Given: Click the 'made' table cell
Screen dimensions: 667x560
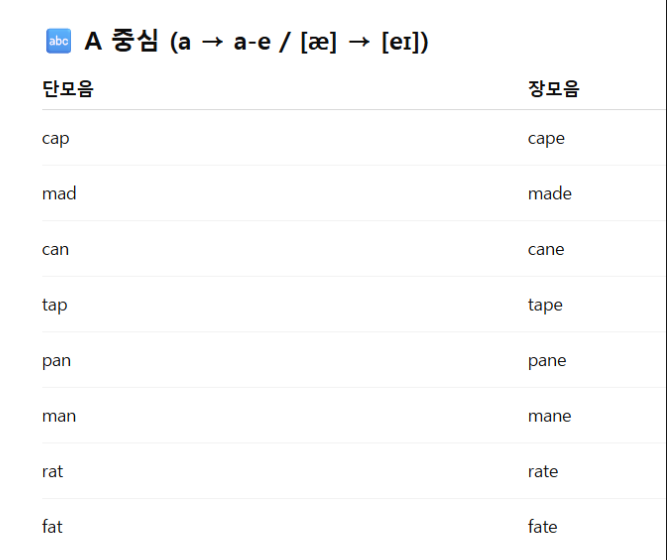Looking at the screenshot, I should click(x=550, y=193).
